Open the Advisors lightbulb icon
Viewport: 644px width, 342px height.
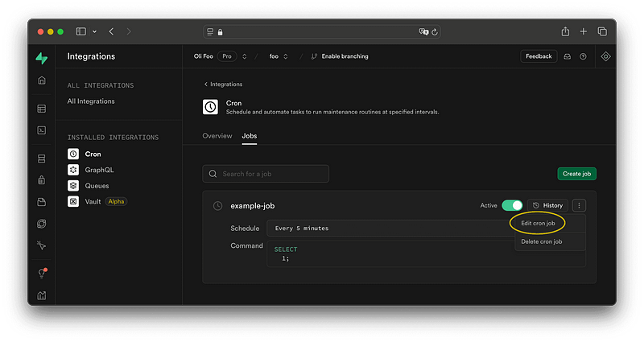pos(42,274)
